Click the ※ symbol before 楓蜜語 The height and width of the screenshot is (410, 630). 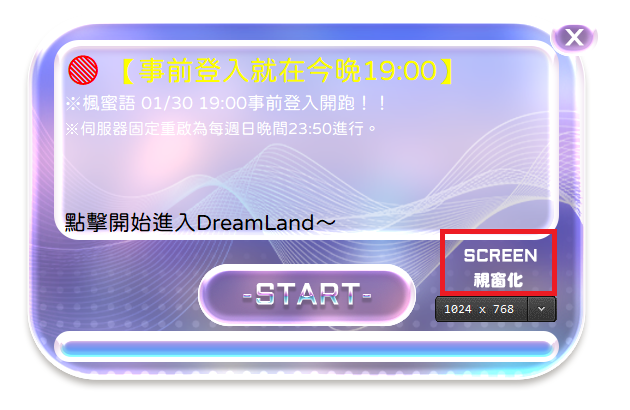[x=74, y=104]
